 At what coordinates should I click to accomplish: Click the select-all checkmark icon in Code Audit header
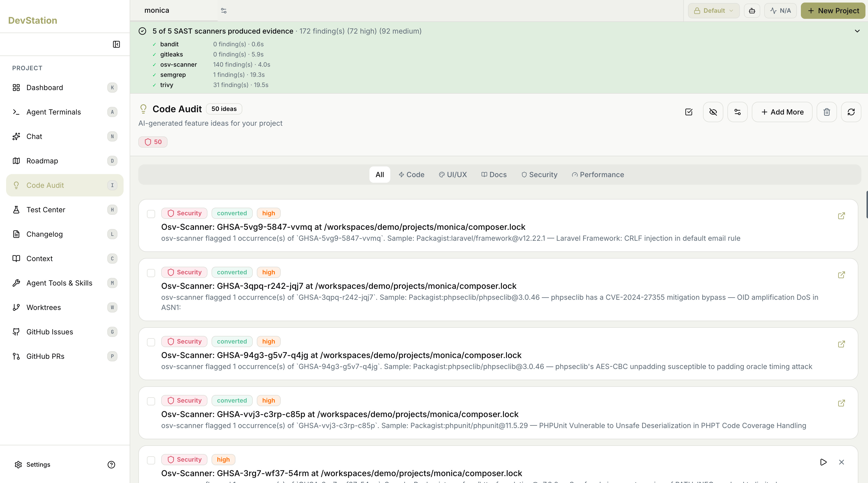point(689,112)
